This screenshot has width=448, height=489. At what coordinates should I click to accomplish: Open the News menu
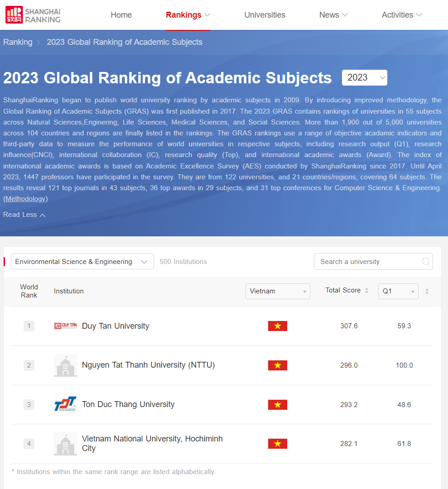[333, 15]
